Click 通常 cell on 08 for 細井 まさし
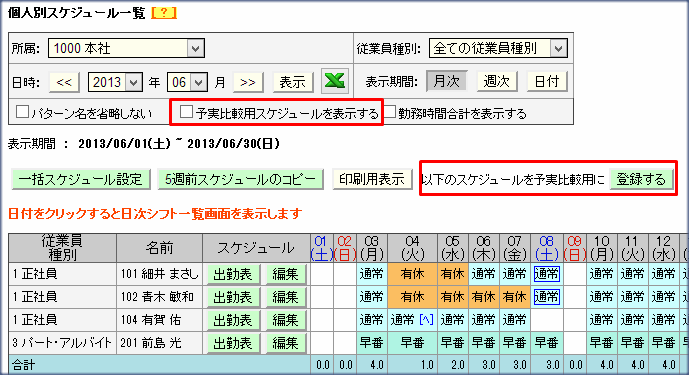The height and width of the screenshot is (375, 689). click(547, 274)
